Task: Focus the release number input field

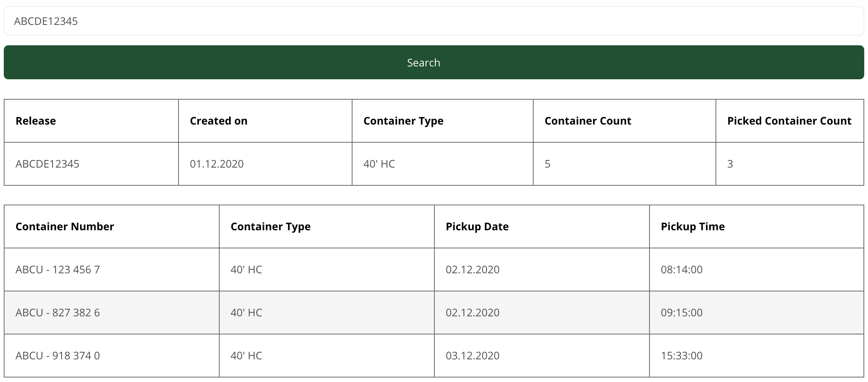Action: 434,21
